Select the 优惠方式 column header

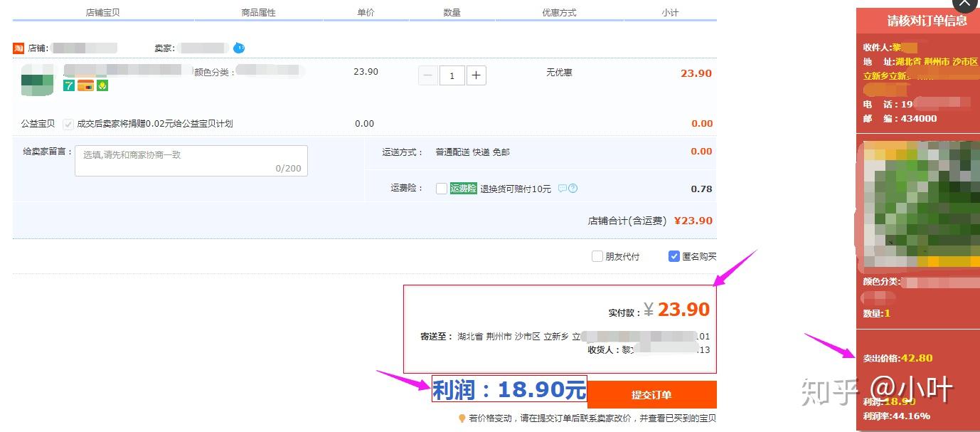click(559, 12)
